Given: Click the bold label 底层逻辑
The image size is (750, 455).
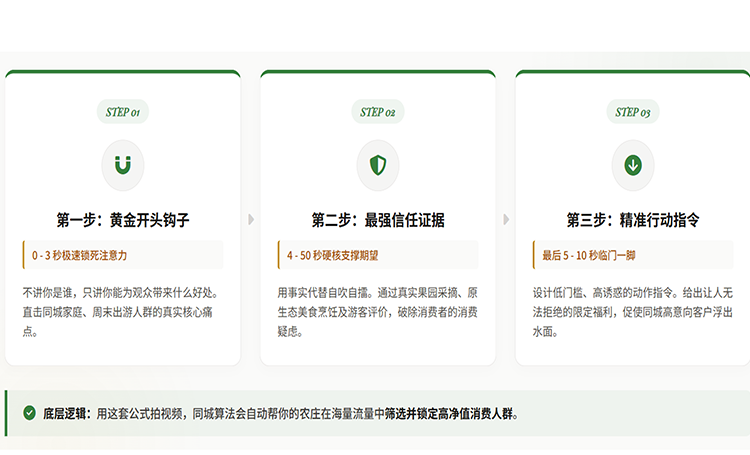Looking at the screenshot, I should click(x=66, y=413).
